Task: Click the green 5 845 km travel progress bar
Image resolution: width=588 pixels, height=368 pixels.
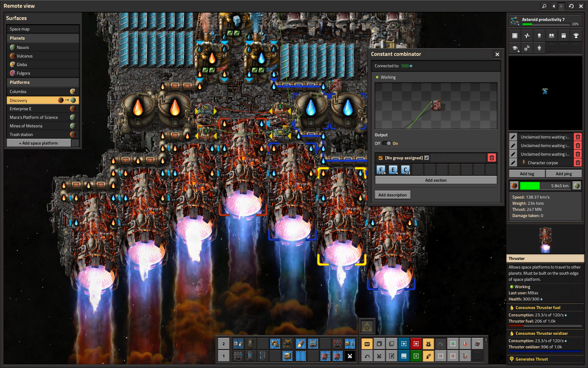Action: (545, 186)
